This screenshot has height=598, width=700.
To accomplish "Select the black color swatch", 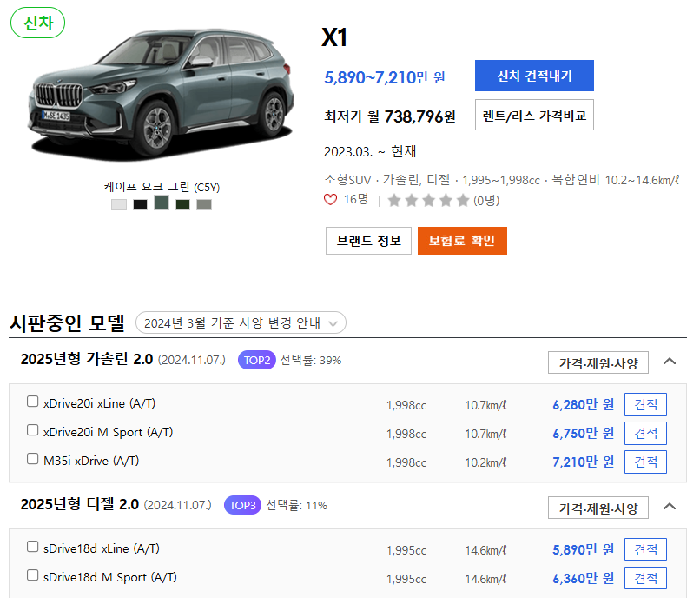I will pyautogui.click(x=140, y=205).
